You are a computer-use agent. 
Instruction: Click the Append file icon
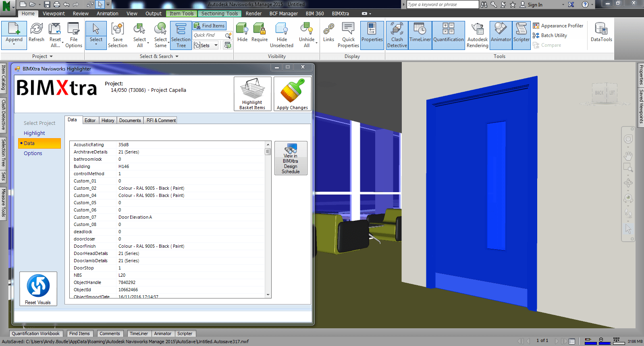[14, 29]
